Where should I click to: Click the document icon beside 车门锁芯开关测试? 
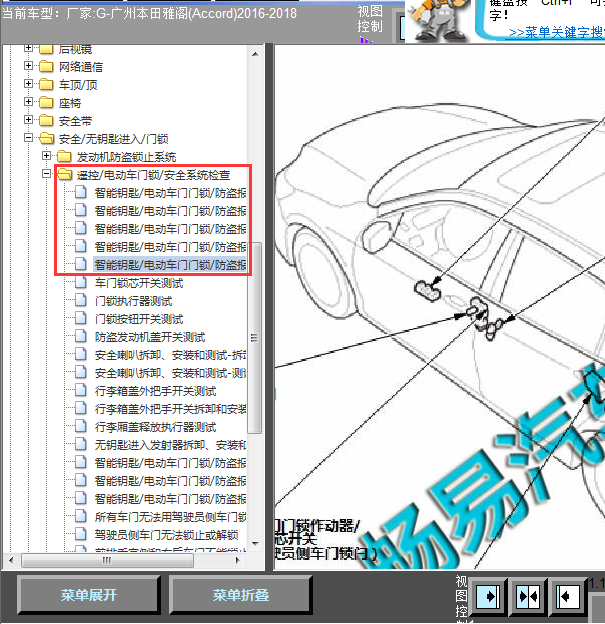[81, 283]
